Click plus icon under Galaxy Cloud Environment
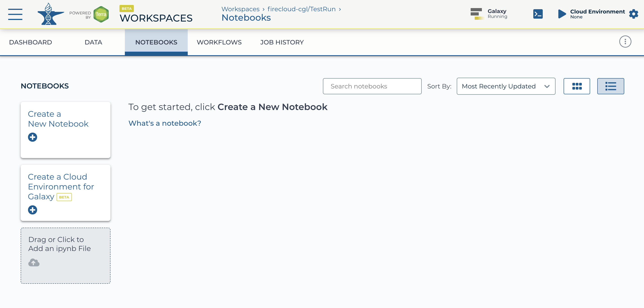 pyautogui.click(x=33, y=210)
